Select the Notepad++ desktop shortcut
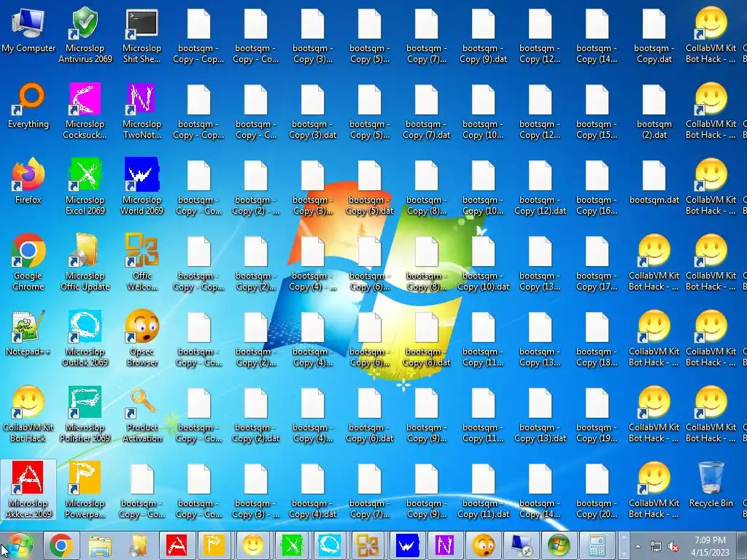747x560 pixels. (x=28, y=333)
